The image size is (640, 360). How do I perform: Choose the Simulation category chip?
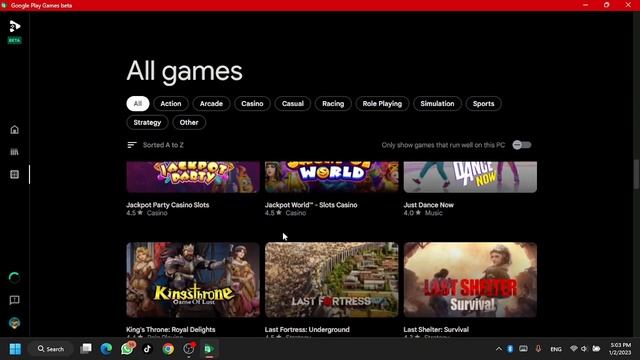437,104
